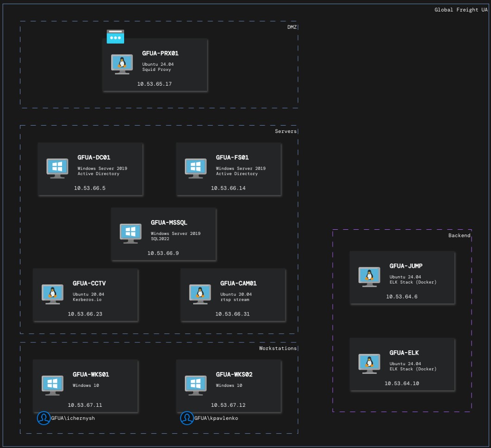Viewport: 491px width, 448px height.
Task: Click the Linux icon on GFUA-CAM01 node
Action: [x=200, y=294]
